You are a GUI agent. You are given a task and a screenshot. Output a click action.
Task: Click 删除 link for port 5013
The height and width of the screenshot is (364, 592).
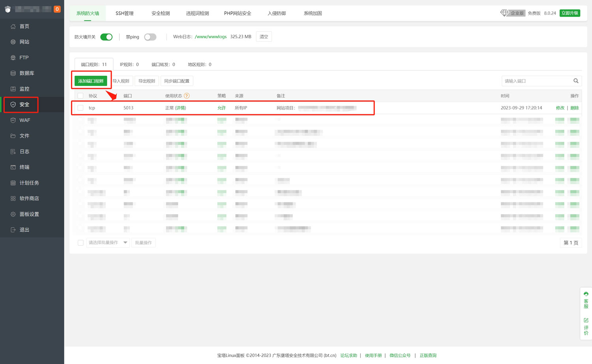coord(574,108)
